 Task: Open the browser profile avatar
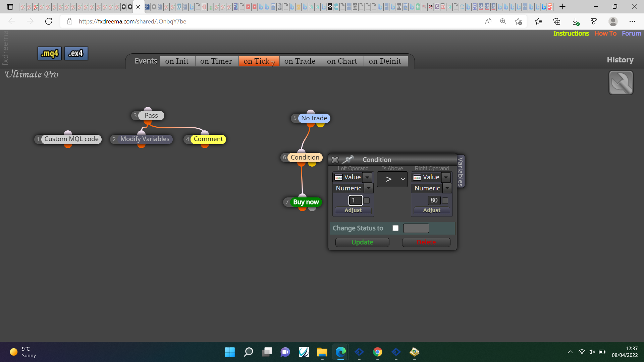(x=613, y=21)
